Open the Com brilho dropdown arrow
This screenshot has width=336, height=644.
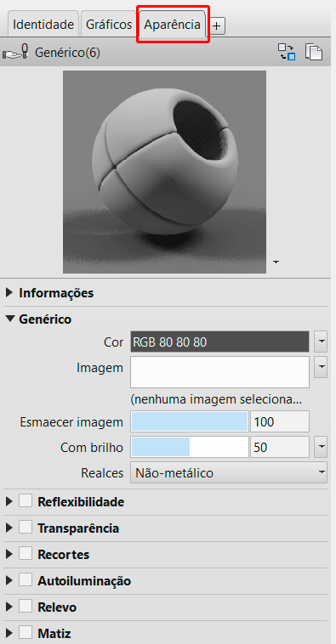pos(321,447)
